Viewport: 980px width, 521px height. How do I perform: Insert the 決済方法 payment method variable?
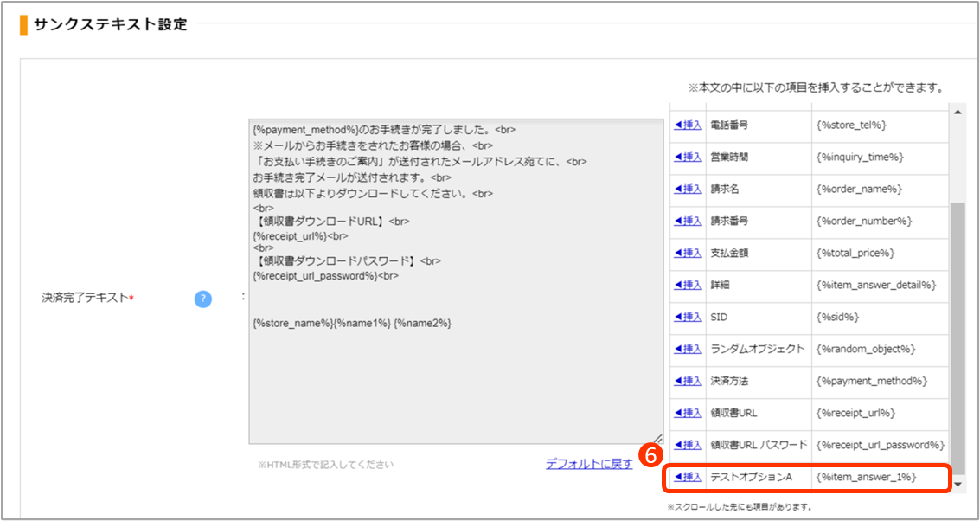click(688, 382)
